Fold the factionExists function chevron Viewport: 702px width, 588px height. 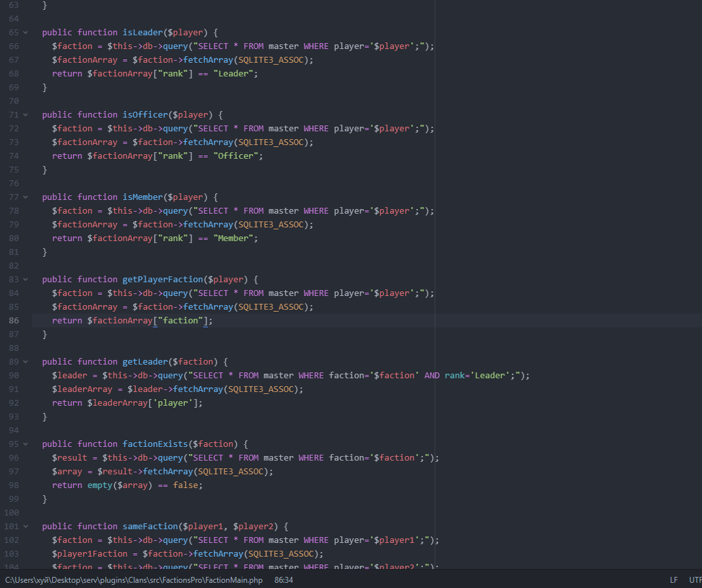pyautogui.click(x=25, y=444)
